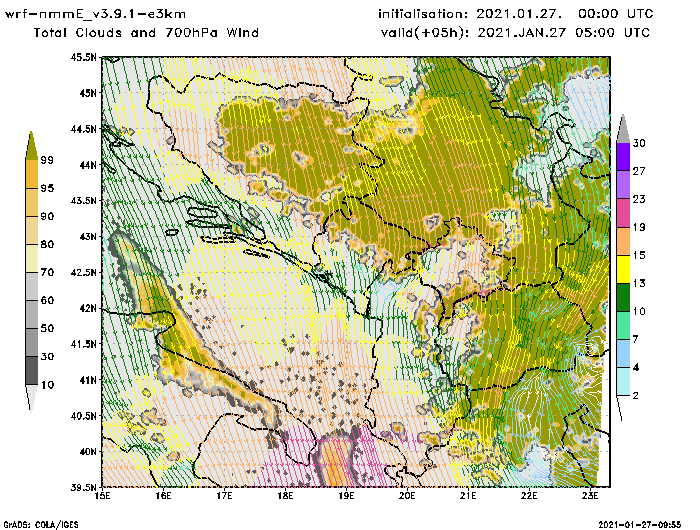Pick the light purple 23–27 wind swatch
The width and height of the screenshot is (700, 530).
(x=623, y=185)
